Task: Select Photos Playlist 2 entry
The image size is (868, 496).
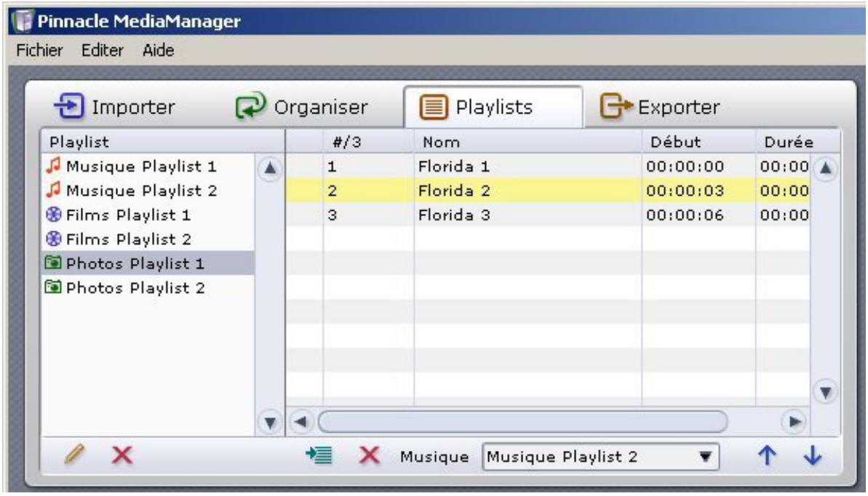Action: pyautogui.click(x=148, y=288)
